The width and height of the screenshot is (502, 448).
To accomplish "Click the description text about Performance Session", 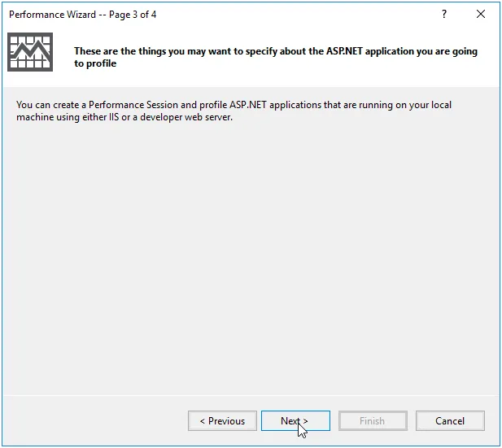I will 234,111.
